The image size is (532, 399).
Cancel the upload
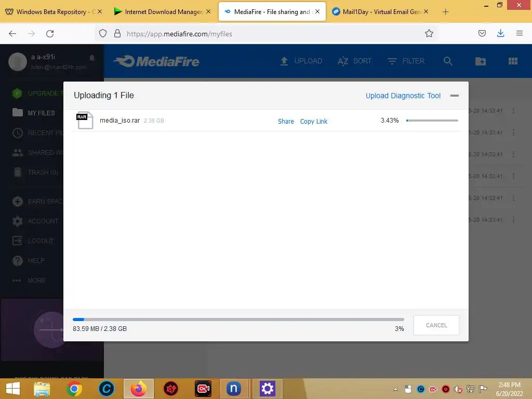[436, 325]
